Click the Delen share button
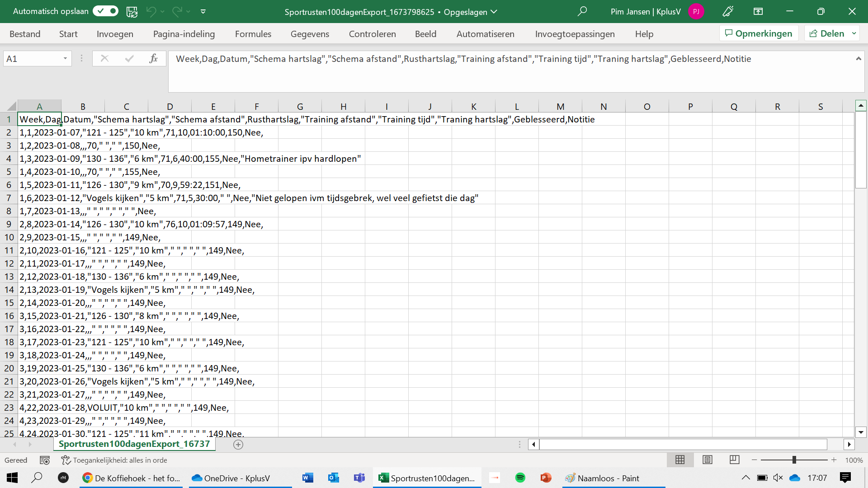This screenshot has width=868, height=488. [x=827, y=33]
